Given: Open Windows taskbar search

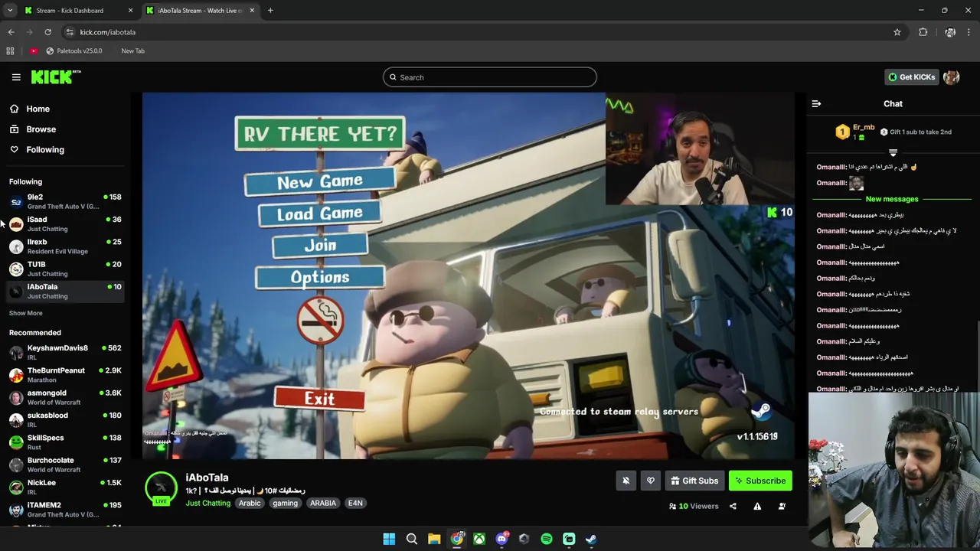Looking at the screenshot, I should (412, 539).
